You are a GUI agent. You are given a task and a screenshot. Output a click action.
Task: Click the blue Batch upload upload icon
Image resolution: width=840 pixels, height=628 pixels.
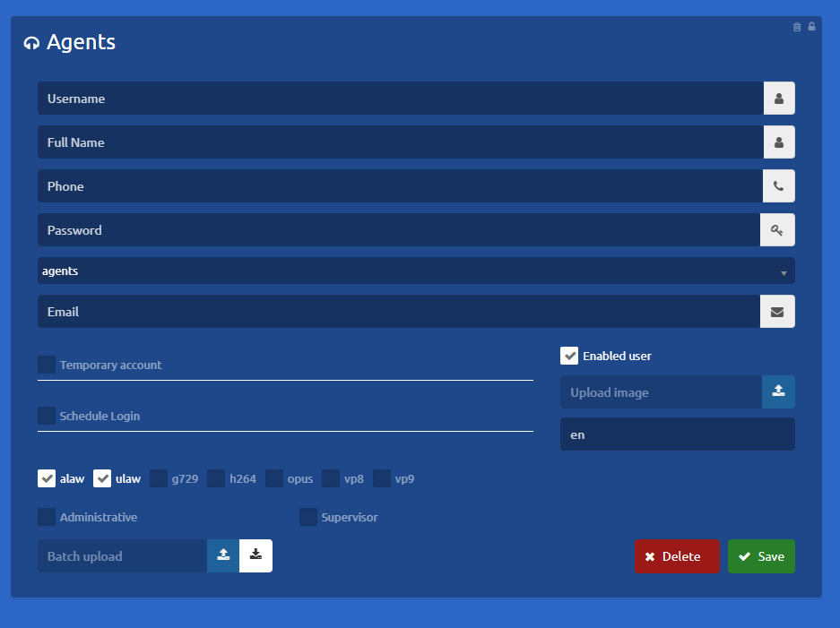point(223,555)
